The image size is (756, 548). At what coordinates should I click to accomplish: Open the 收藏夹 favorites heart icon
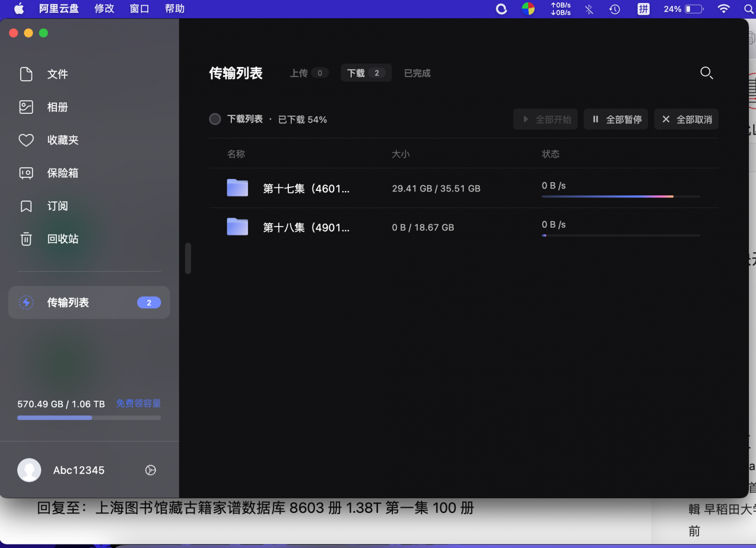click(26, 140)
